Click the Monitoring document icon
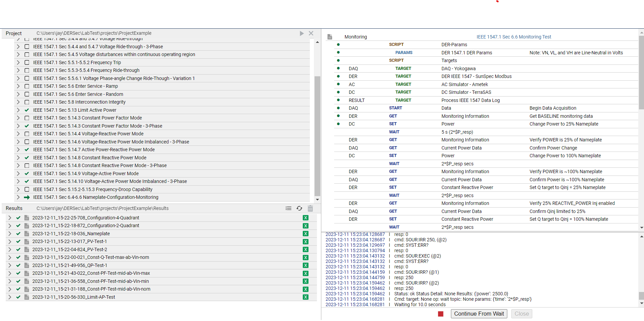 330,37
